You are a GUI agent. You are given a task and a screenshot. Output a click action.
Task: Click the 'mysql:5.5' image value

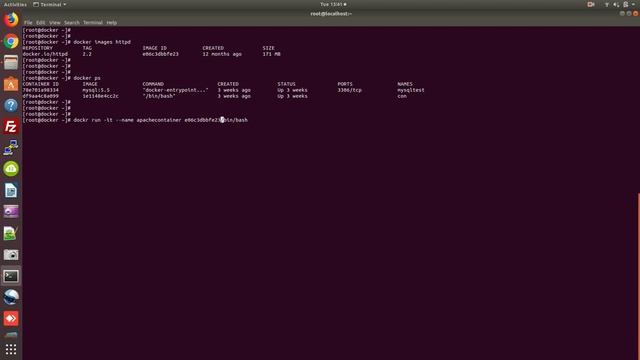[96, 90]
